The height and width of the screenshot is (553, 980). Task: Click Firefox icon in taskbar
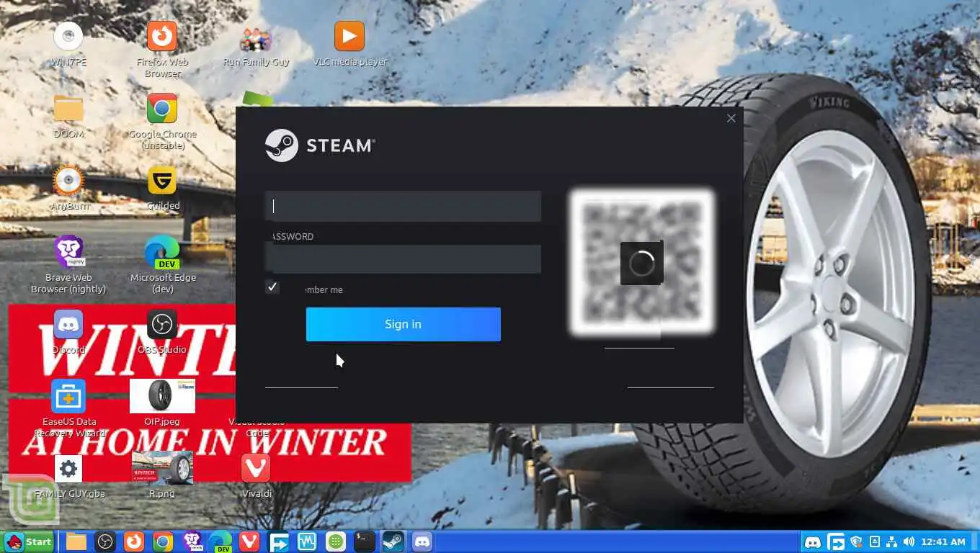click(x=134, y=541)
